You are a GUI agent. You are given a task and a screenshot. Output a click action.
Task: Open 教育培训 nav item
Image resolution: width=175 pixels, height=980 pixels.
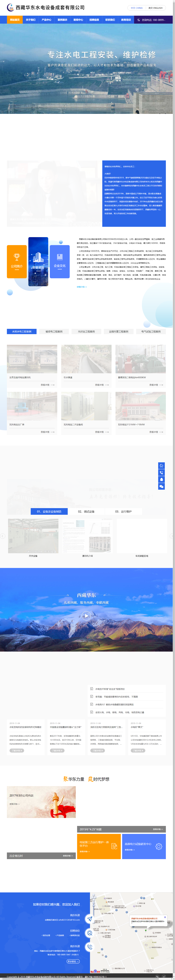pyautogui.click(x=126, y=20)
